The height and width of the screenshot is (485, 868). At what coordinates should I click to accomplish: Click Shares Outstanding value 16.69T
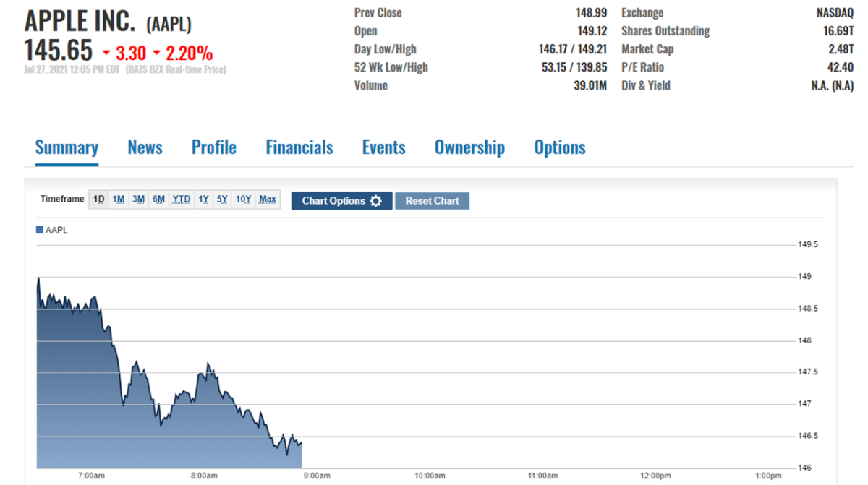coord(838,31)
